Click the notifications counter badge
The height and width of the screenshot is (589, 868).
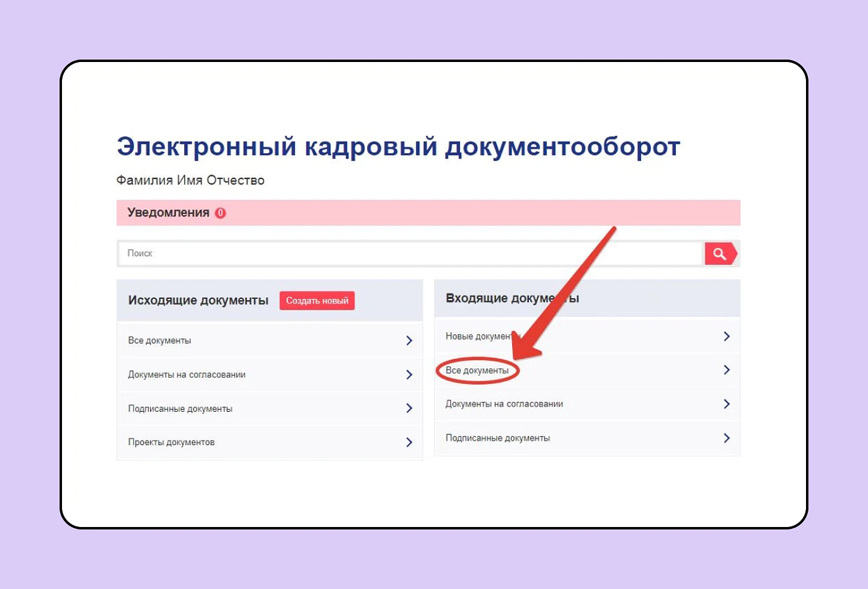220,213
